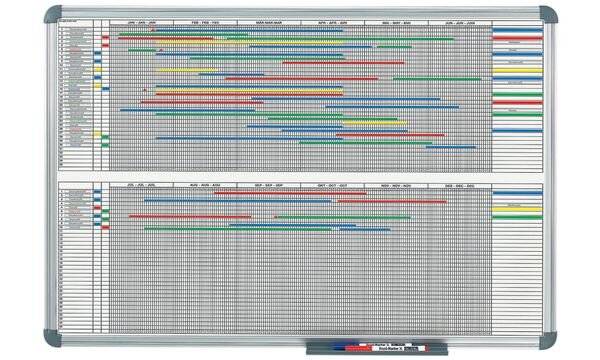
Task: Click red triangle marker starting first blue bar
Action: pos(153,29)
